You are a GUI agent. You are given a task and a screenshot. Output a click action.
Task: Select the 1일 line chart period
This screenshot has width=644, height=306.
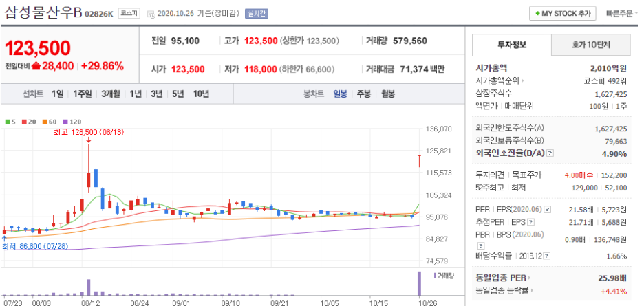pos(58,94)
